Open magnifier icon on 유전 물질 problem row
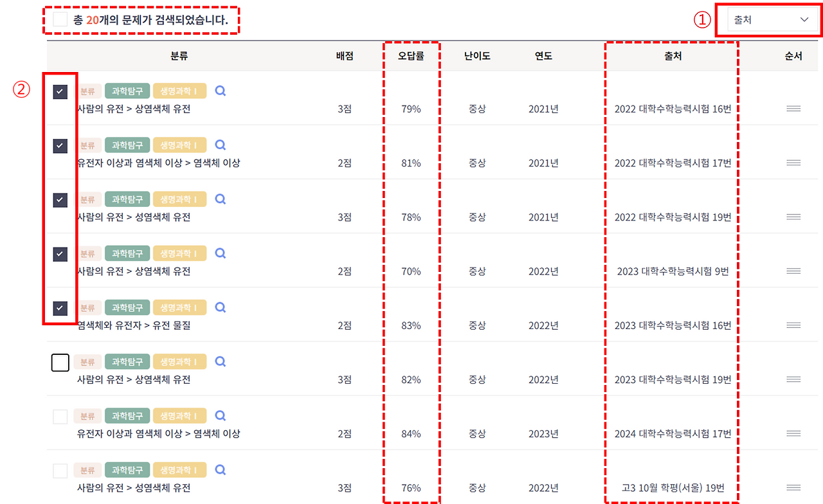Viewport: 823px width, 504px height. 220,307
